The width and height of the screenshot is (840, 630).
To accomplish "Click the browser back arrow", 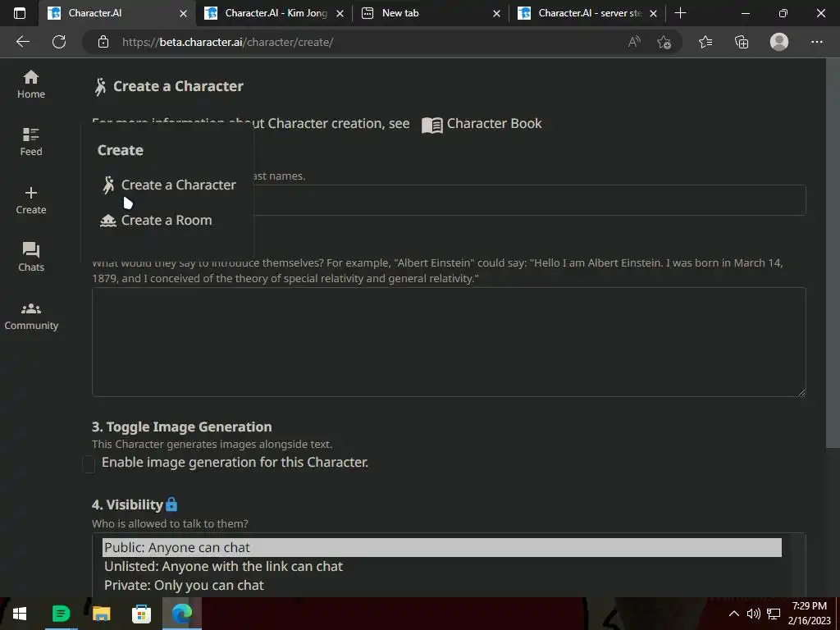I will (x=23, y=42).
